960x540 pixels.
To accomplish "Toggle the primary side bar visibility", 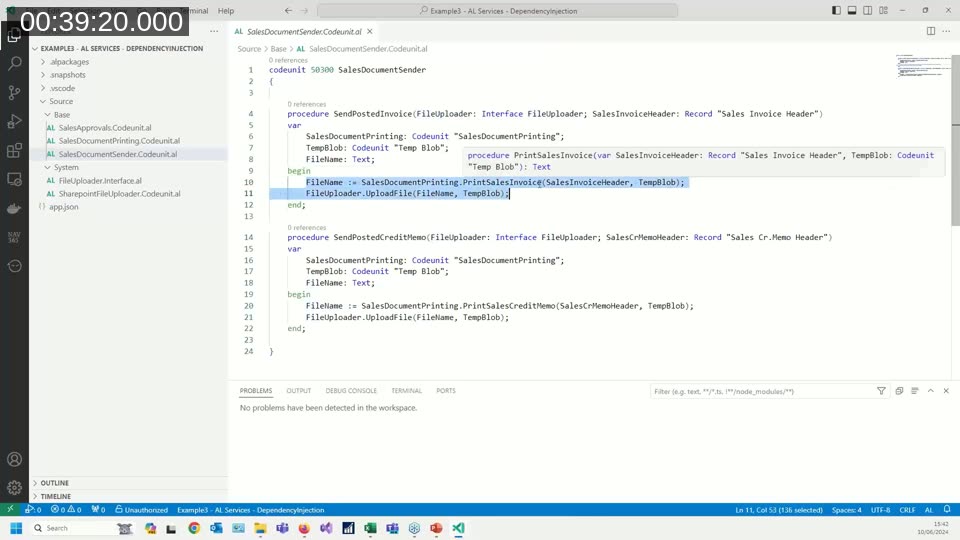I will click(x=836, y=10).
